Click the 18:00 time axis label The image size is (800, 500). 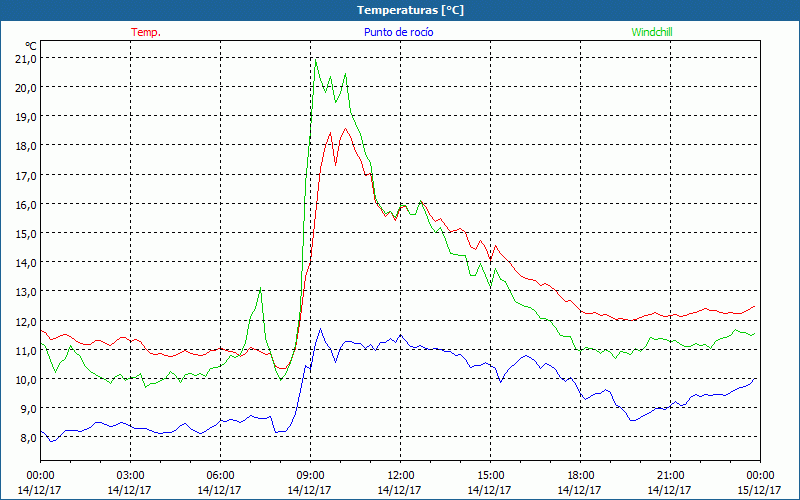point(580,476)
